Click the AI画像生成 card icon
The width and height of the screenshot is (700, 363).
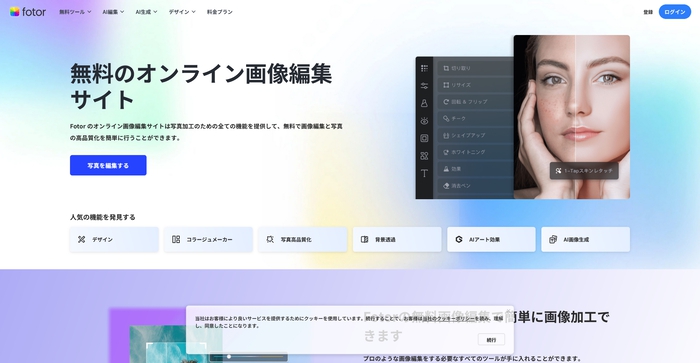(553, 240)
